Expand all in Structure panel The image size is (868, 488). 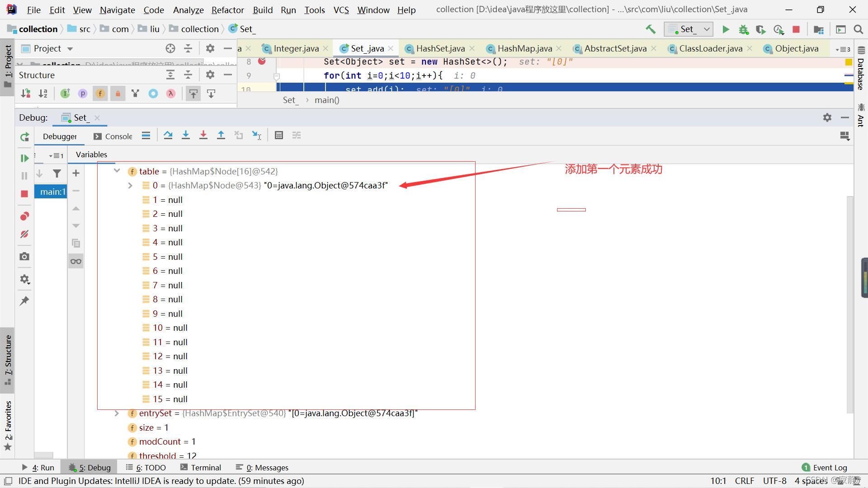tap(170, 75)
